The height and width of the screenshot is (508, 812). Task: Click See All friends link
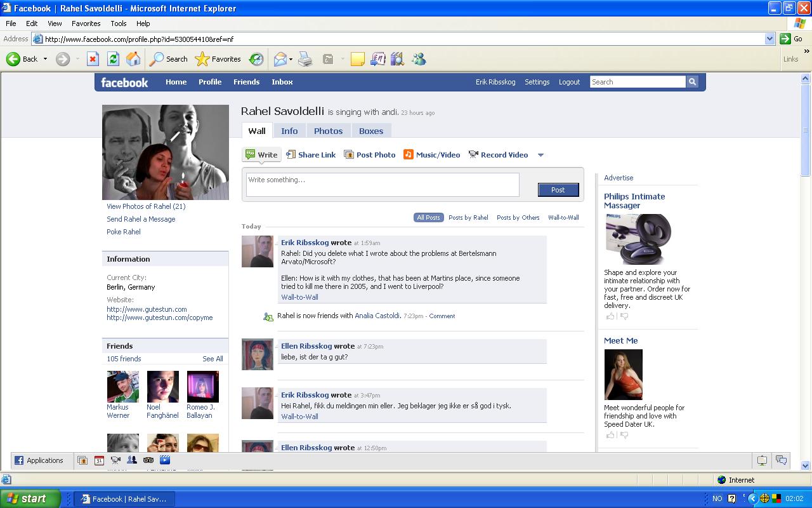[213, 359]
